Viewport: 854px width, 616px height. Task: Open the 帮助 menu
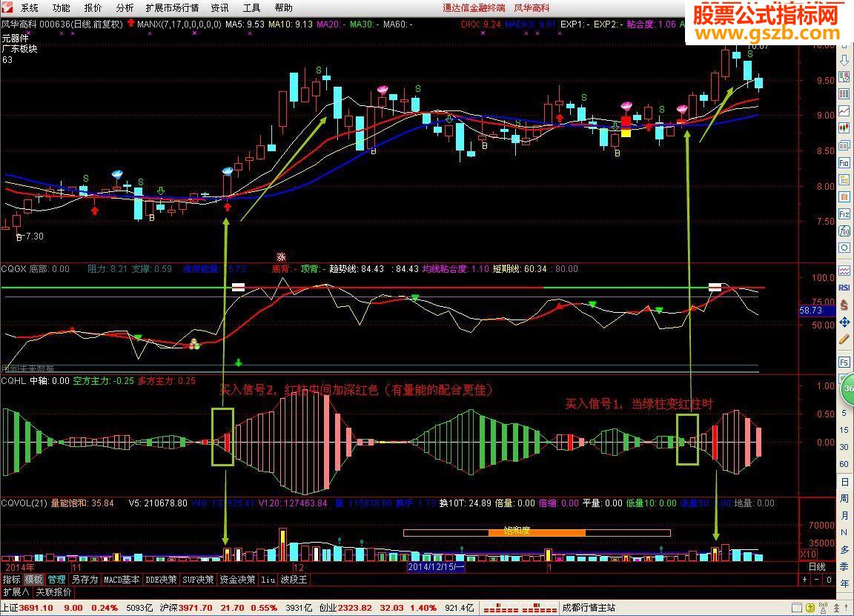[x=283, y=8]
